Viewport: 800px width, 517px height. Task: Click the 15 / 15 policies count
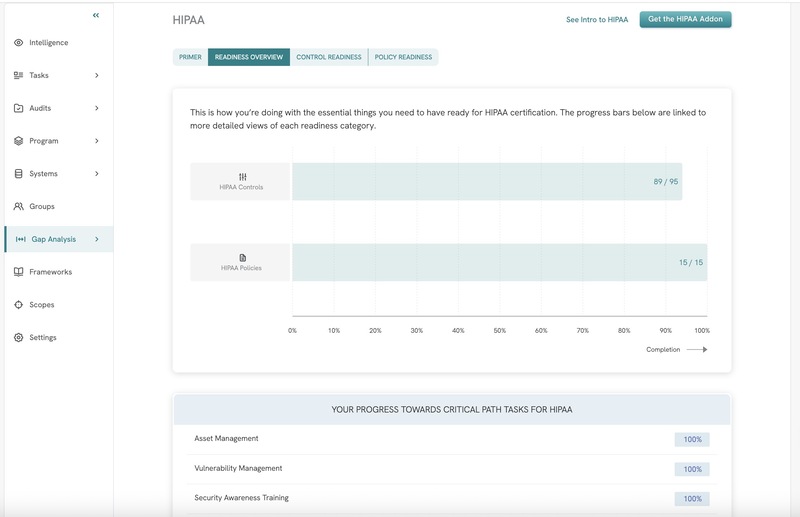point(691,262)
